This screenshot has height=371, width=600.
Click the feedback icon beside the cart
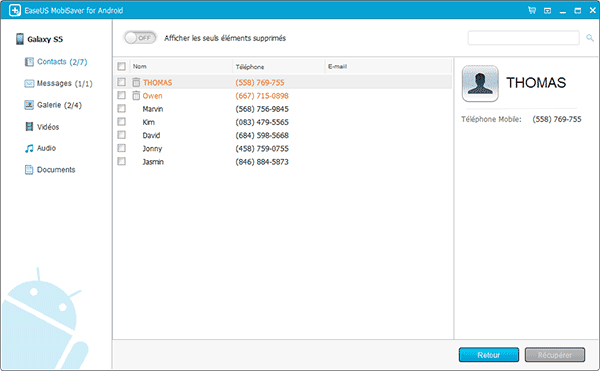[x=548, y=11]
